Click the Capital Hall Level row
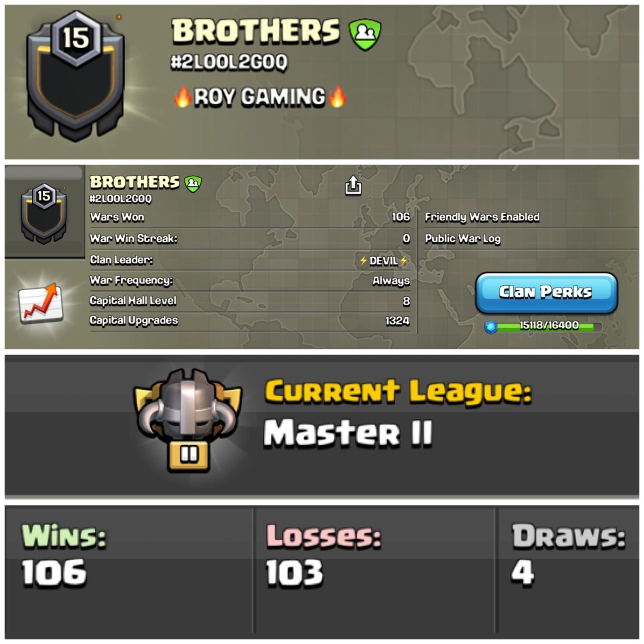 [250, 301]
